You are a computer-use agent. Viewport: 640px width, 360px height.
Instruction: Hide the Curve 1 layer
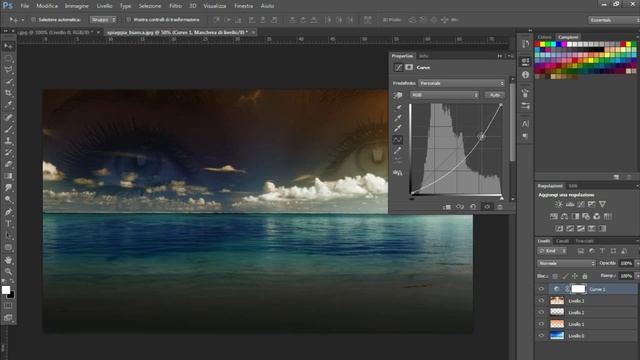(x=541, y=289)
